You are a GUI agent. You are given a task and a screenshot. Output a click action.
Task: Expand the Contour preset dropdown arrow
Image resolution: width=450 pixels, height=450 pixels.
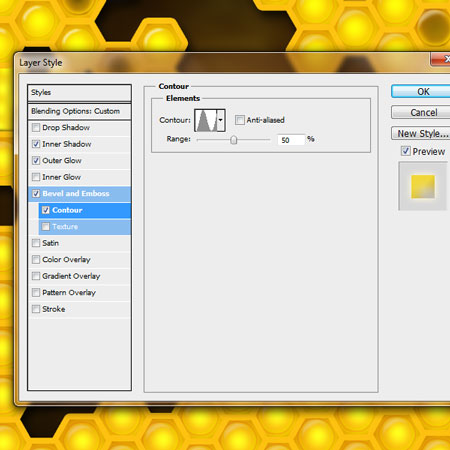tap(221, 120)
